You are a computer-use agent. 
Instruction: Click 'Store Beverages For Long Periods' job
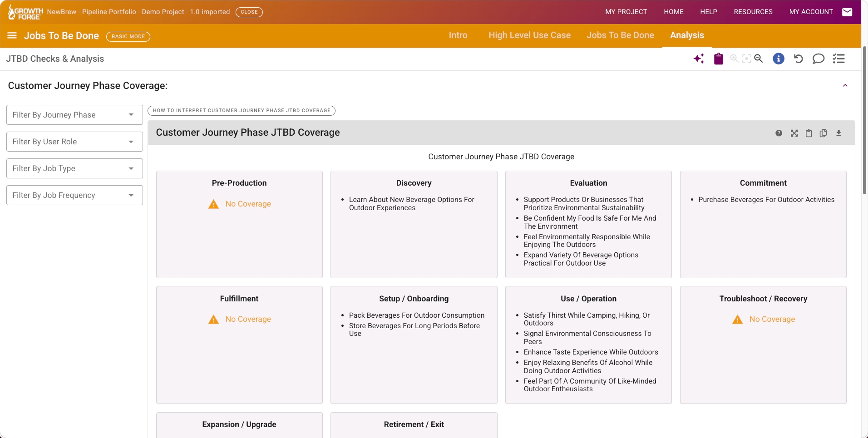coord(414,330)
